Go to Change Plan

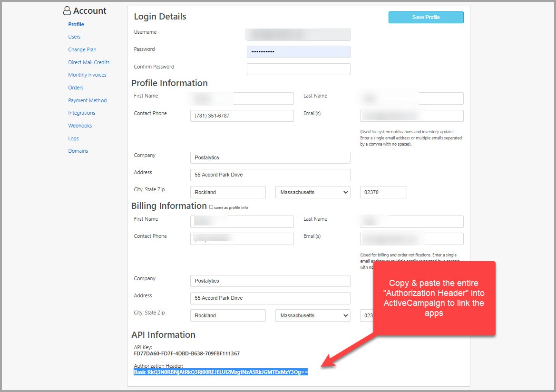[x=82, y=49]
